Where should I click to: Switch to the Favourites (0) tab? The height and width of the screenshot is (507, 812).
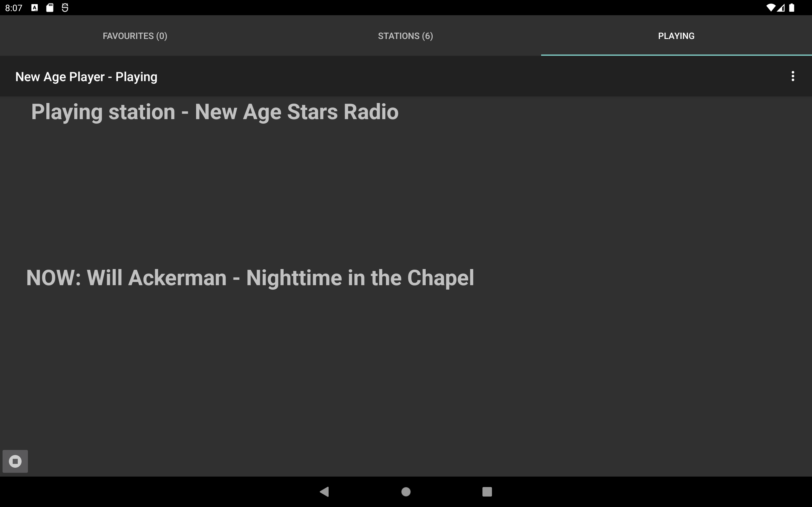click(135, 36)
